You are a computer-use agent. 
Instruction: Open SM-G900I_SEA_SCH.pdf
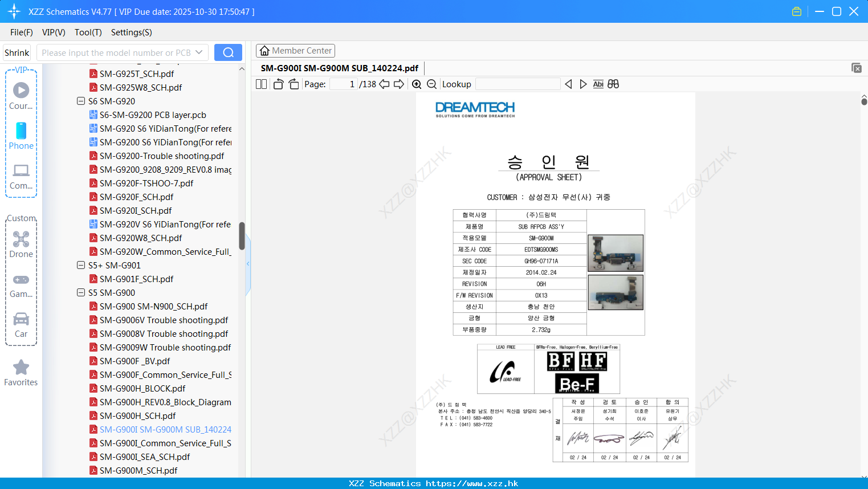click(145, 457)
